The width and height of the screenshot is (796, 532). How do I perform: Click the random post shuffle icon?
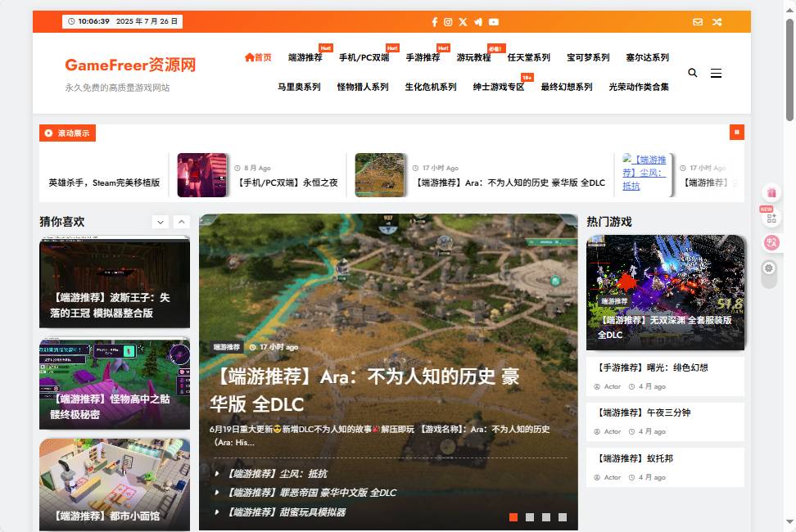(x=717, y=22)
